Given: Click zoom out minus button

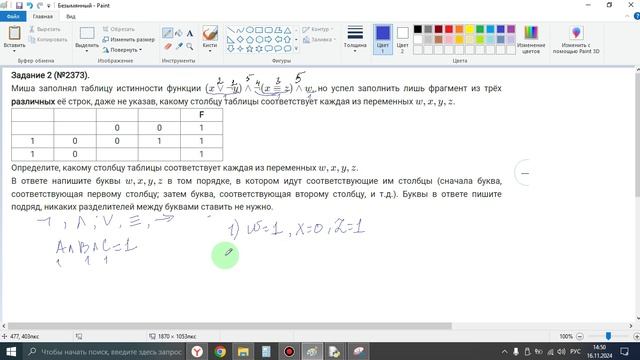Looking at the screenshot, I should click(x=580, y=336).
